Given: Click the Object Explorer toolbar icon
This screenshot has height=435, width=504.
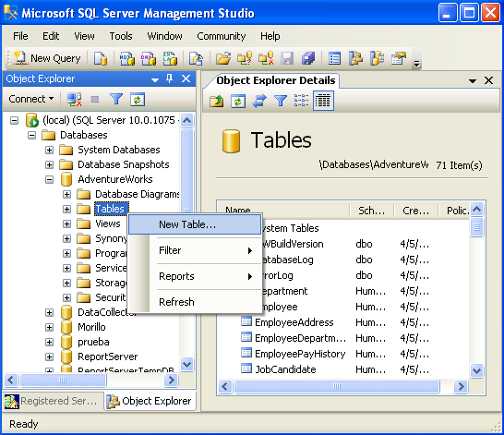Looking at the screenshot, I should tap(355, 58).
